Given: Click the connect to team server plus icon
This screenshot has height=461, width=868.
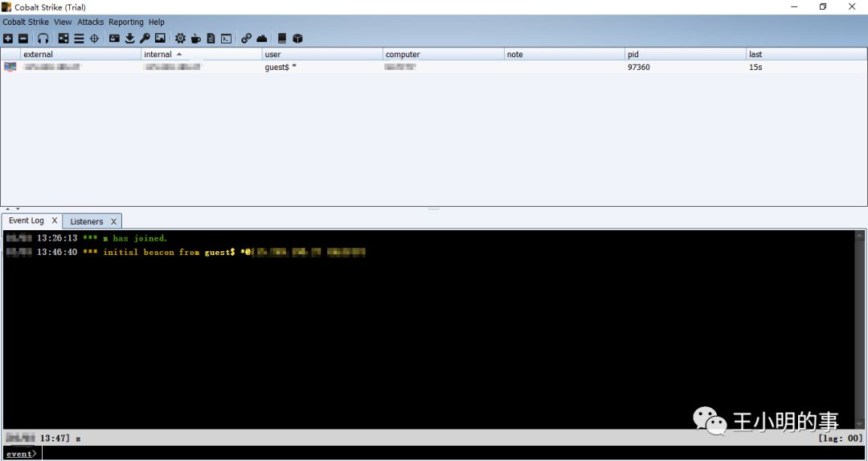Looking at the screenshot, I should point(8,39).
